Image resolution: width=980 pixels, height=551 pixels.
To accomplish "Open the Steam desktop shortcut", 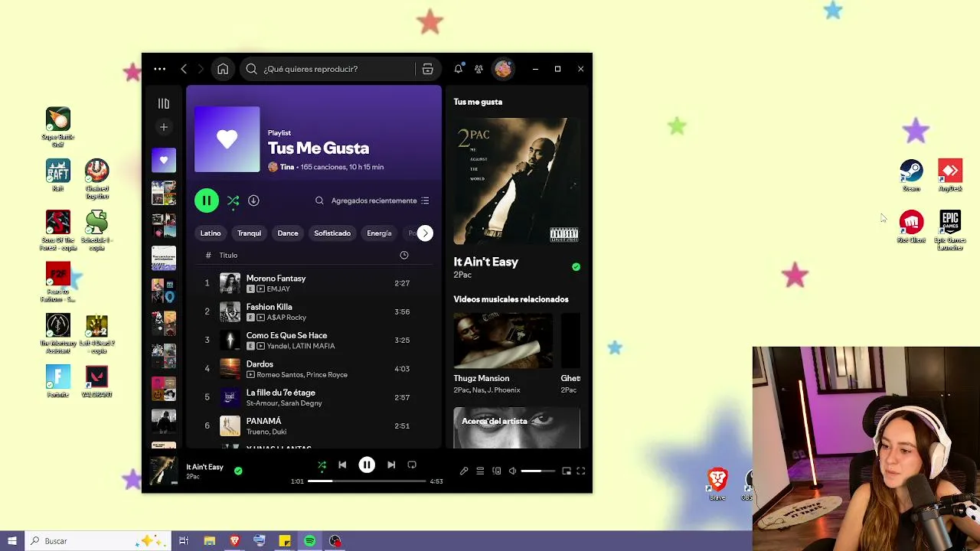I will coord(911,175).
